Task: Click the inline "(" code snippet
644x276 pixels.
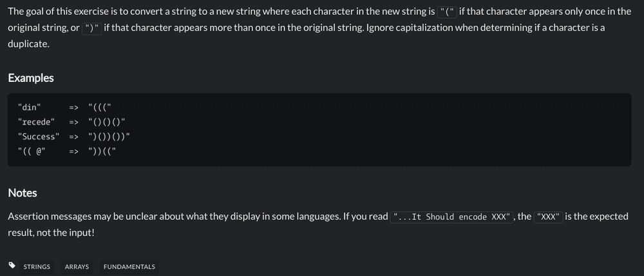Action: [x=448, y=12]
